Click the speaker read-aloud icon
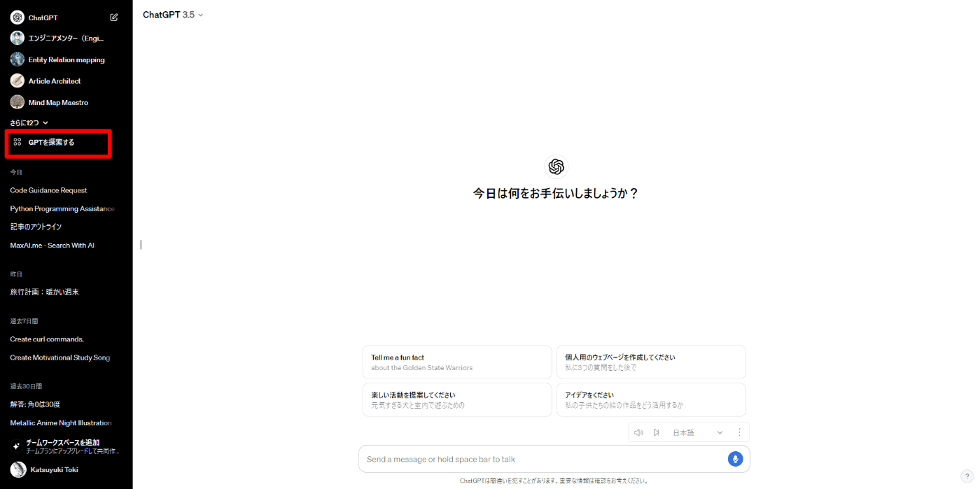The height and width of the screenshot is (489, 980). [x=638, y=432]
